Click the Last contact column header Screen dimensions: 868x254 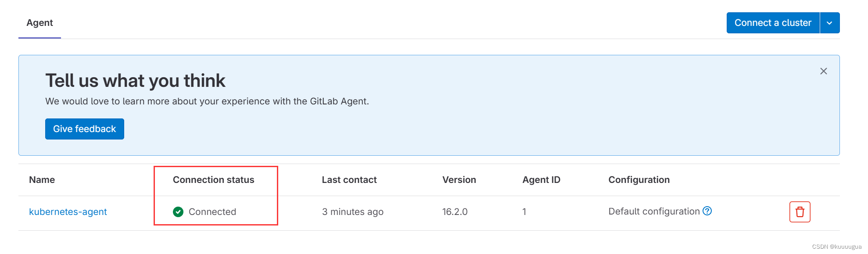349,180
